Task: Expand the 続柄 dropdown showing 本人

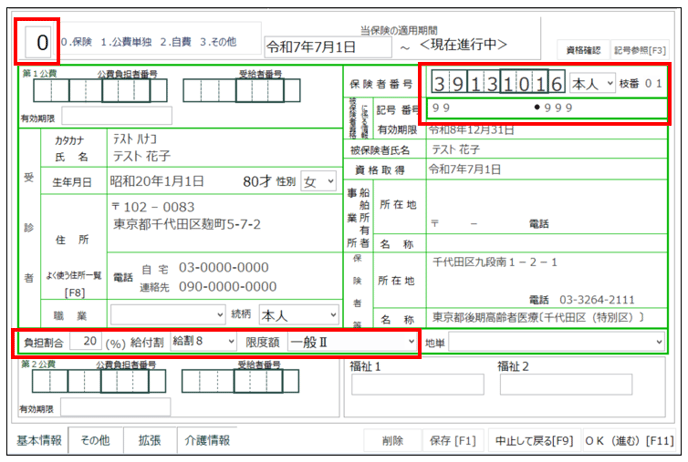Action: click(297, 314)
